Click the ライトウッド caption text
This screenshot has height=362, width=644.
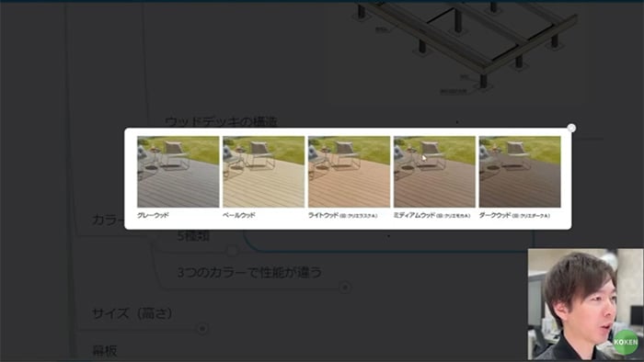point(342,215)
